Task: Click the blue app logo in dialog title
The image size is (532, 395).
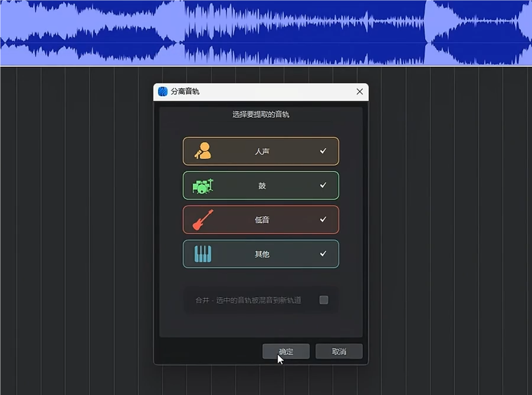Action: pyautogui.click(x=163, y=92)
